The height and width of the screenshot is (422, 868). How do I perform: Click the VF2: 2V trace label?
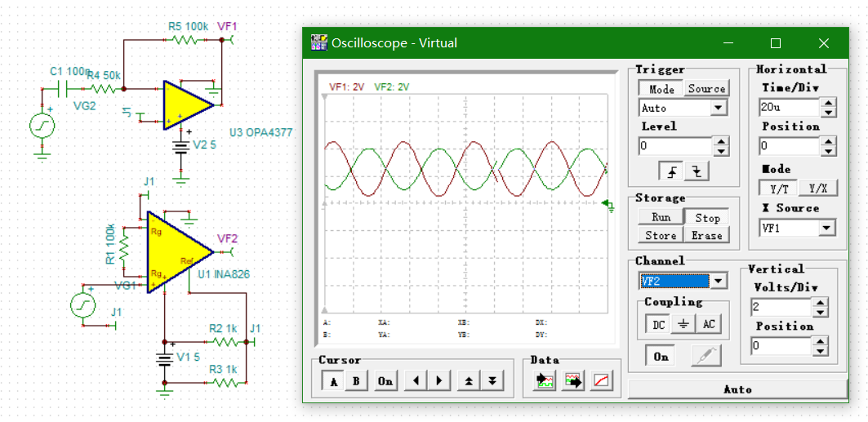click(x=391, y=87)
